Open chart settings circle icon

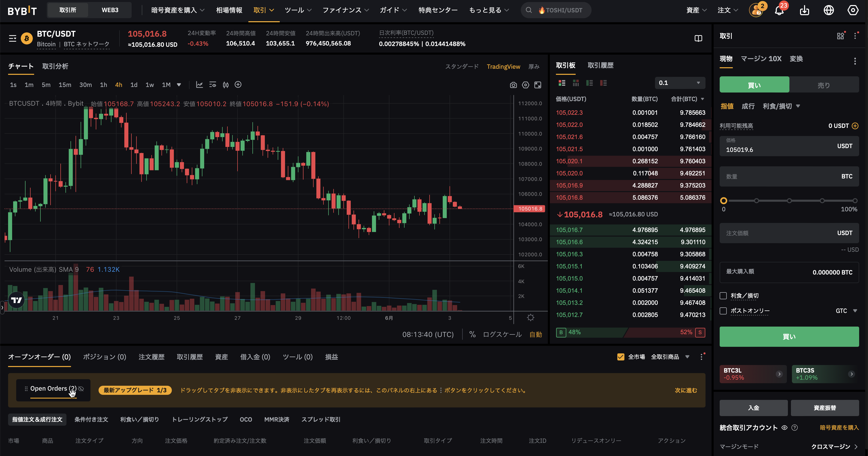(x=525, y=85)
